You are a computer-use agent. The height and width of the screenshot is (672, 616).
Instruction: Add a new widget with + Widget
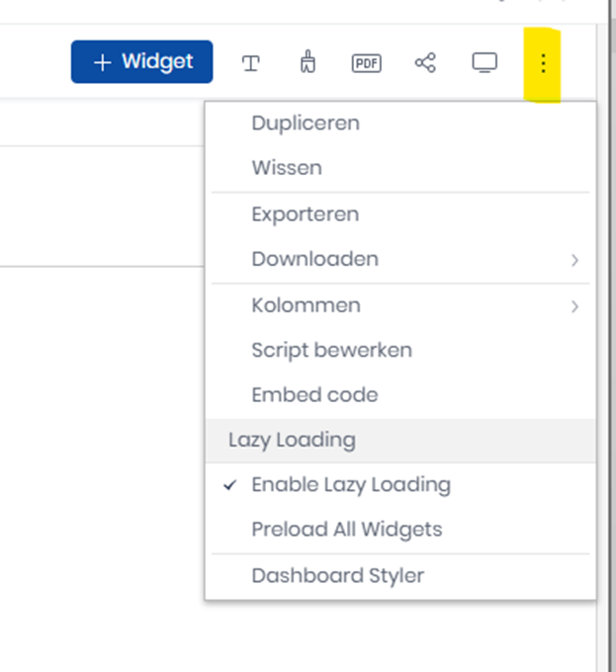[141, 61]
